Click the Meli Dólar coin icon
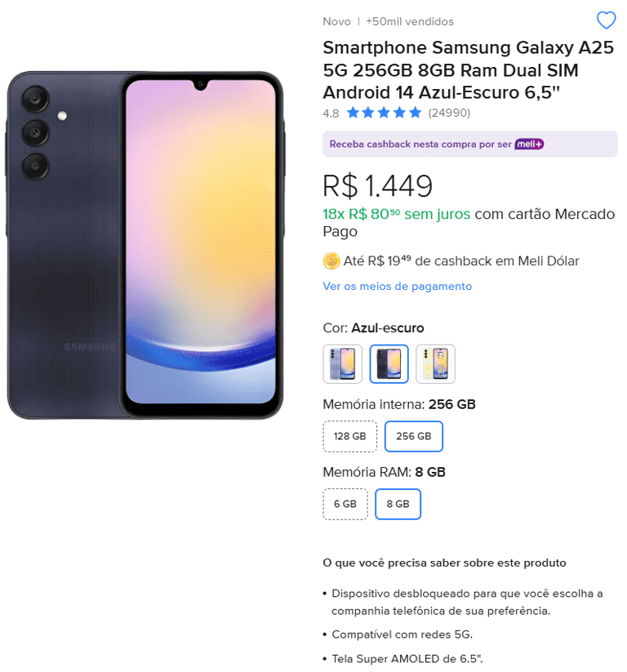 point(331,261)
